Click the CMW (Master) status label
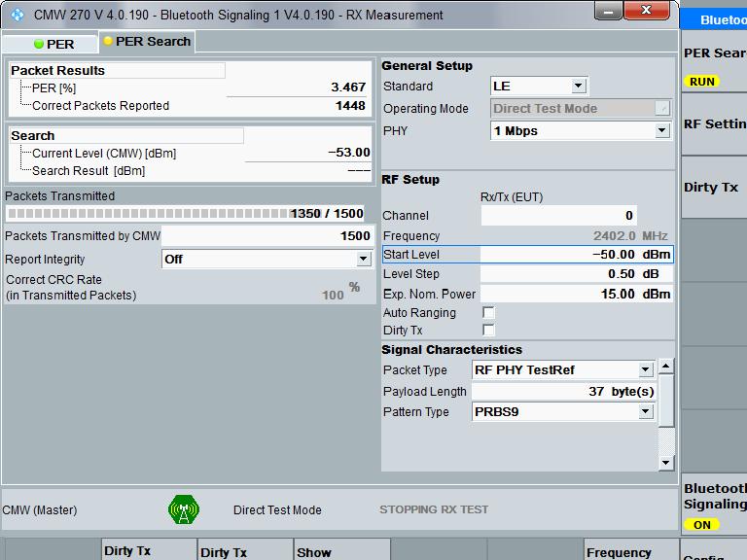 tap(40, 510)
